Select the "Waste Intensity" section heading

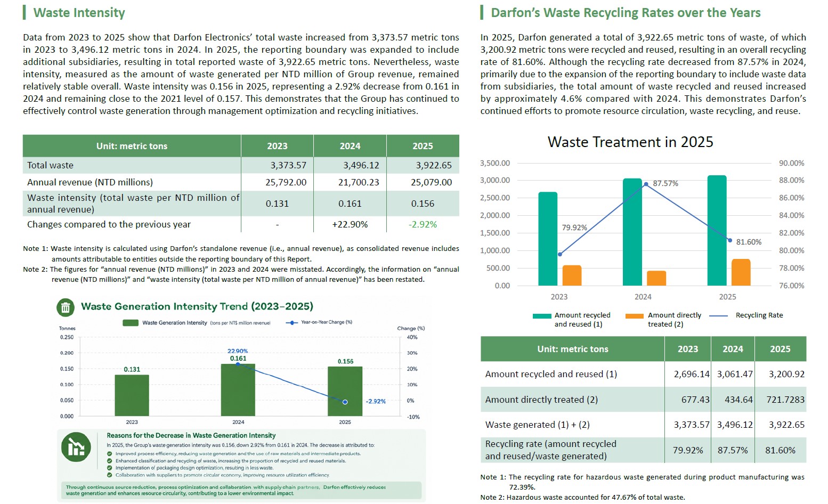coord(79,13)
